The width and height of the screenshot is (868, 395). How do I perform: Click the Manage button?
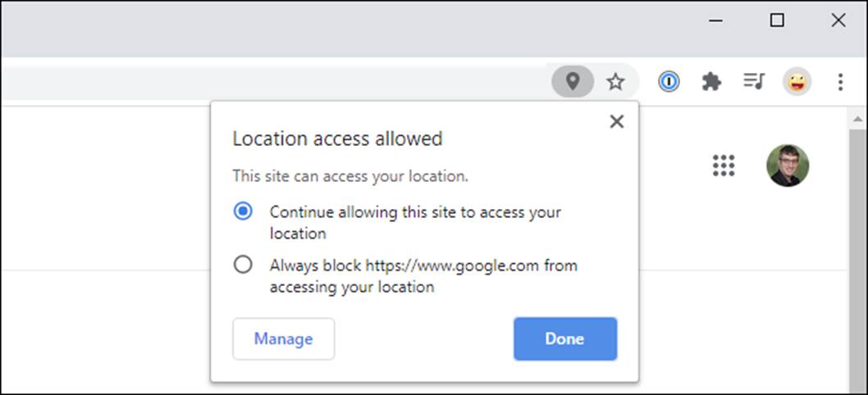click(x=283, y=338)
